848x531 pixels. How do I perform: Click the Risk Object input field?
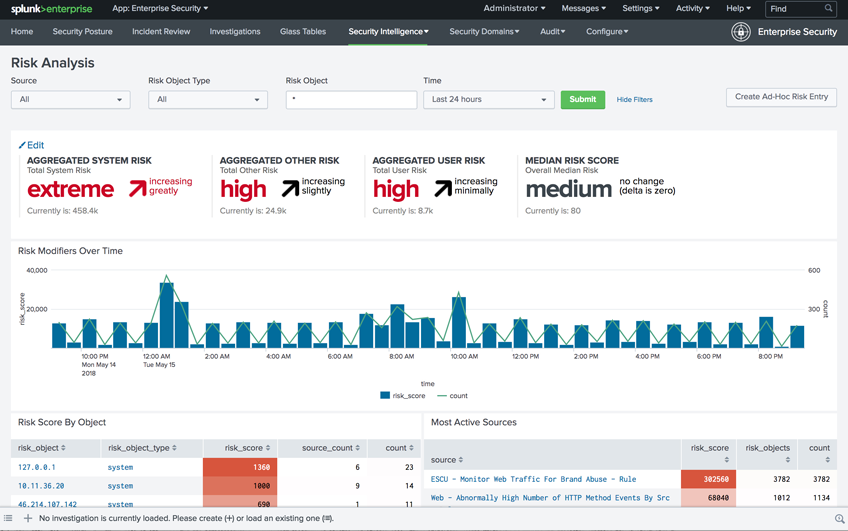pyautogui.click(x=351, y=100)
